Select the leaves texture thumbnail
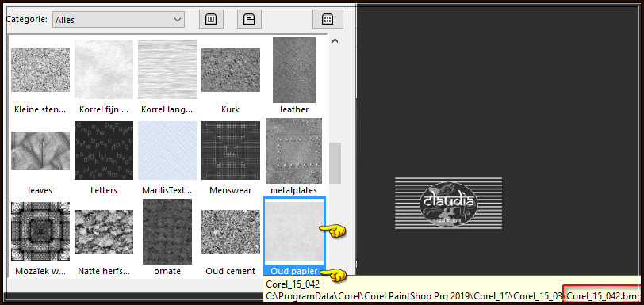This screenshot has width=644, height=305. coord(40,151)
